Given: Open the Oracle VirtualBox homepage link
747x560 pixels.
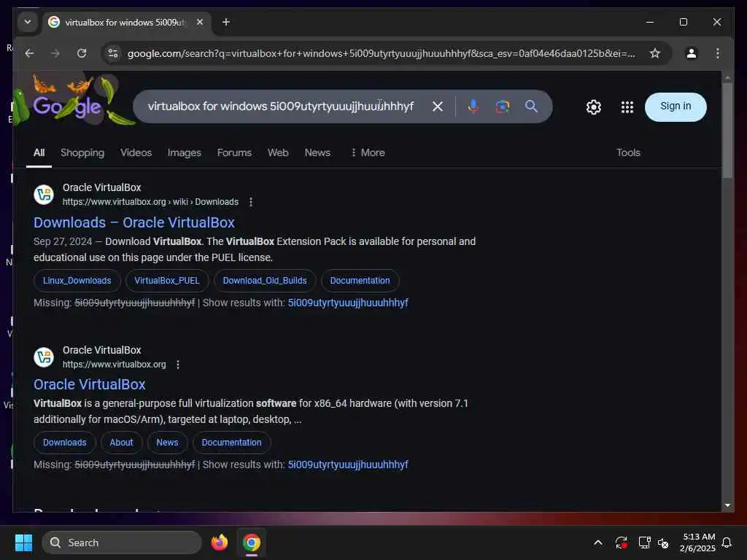Looking at the screenshot, I should (x=89, y=384).
